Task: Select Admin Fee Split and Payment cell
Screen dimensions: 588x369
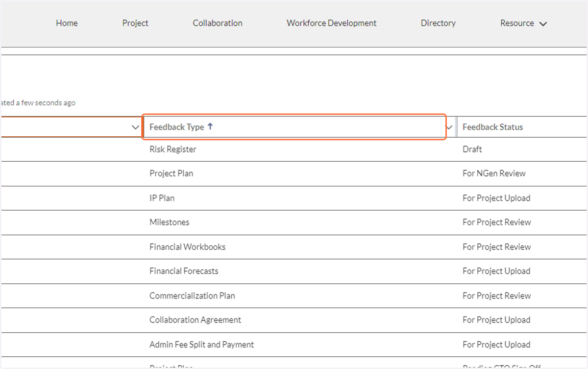Action: tap(202, 344)
